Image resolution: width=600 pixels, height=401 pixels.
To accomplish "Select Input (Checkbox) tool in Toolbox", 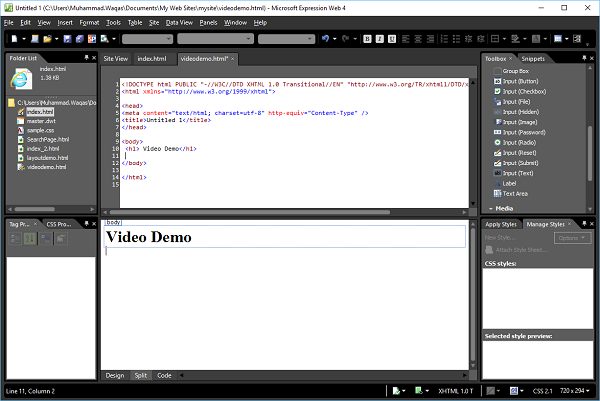I will tap(523, 90).
